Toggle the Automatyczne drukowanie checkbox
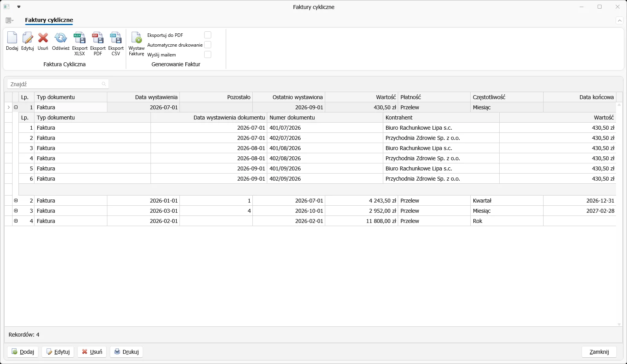Image resolution: width=627 pixels, height=364 pixels. pyautogui.click(x=208, y=45)
